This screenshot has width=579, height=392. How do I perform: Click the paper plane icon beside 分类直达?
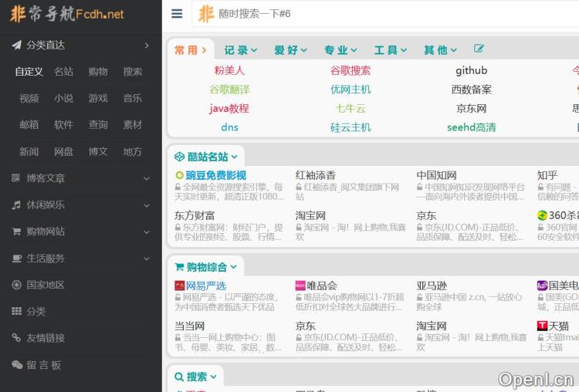click(17, 45)
